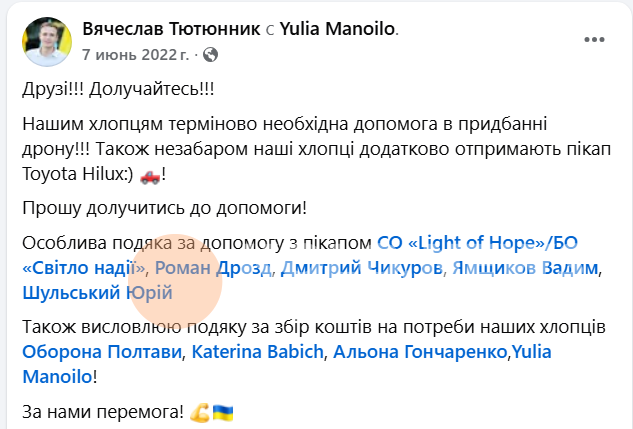Click the line "Прошу долучитись до допомоги!"
Image resolution: width=633 pixels, height=429 pixels.
[165, 208]
